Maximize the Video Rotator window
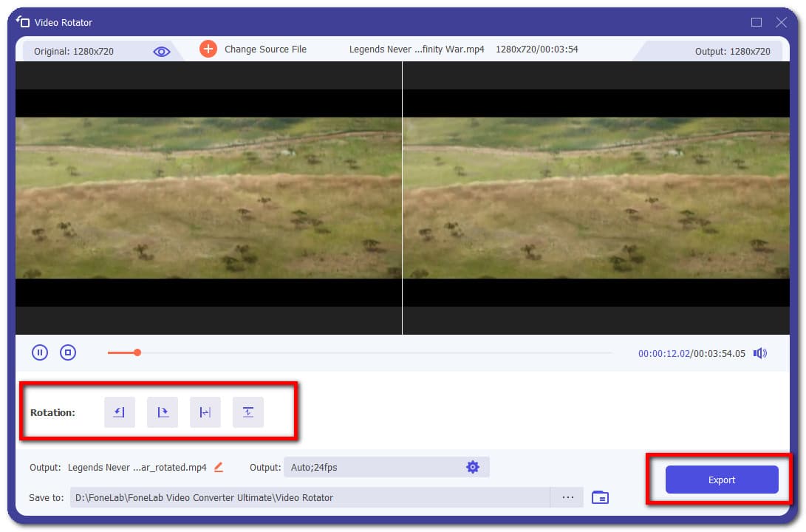The image size is (806, 532). point(757,22)
